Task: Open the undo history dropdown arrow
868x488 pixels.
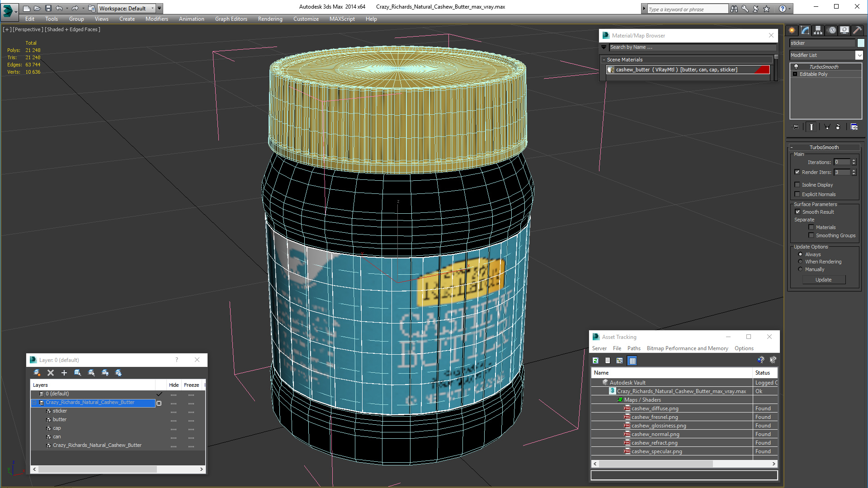Action: (67, 8)
